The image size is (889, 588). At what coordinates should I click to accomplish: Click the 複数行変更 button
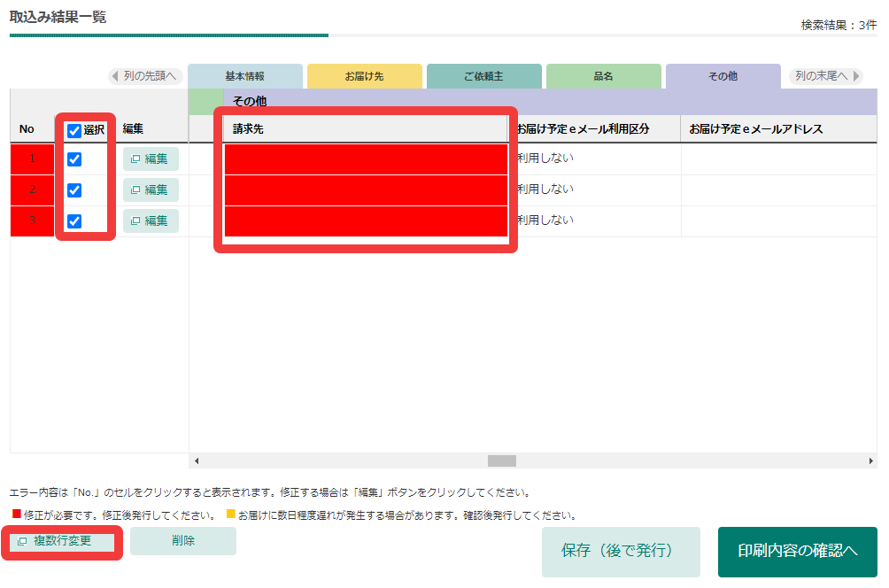(x=62, y=541)
